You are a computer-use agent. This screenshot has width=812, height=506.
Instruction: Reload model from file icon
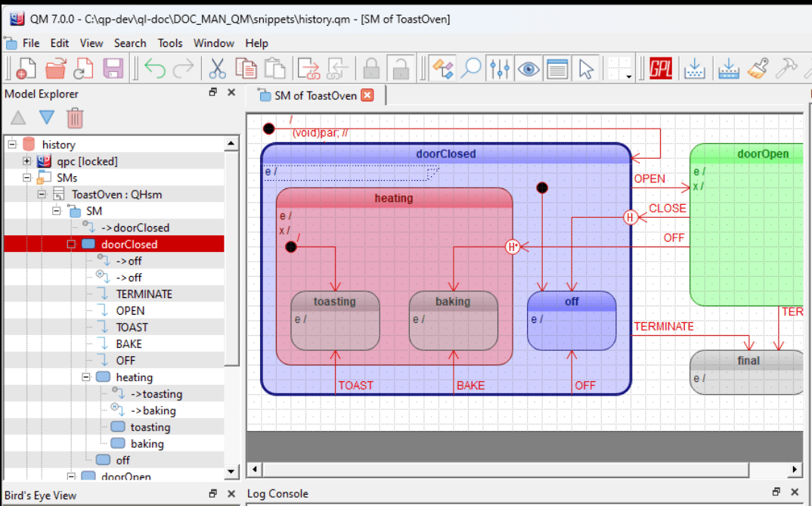pyautogui.click(x=83, y=68)
